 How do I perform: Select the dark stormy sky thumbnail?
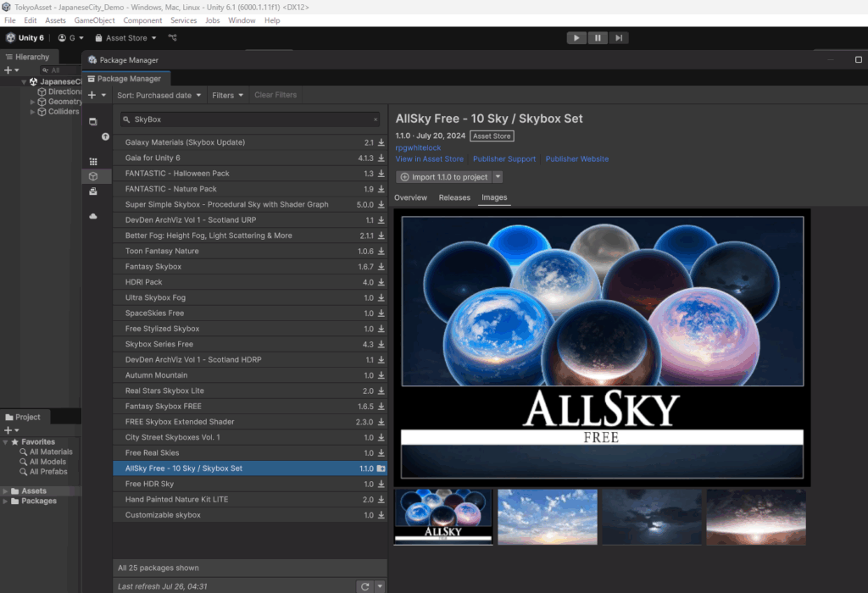pyautogui.click(x=652, y=517)
